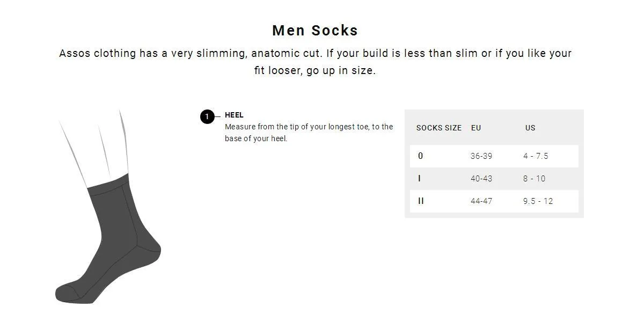This screenshot has width=644, height=322.
Task: Click the EU 44-47 cell
Action: coord(481,201)
